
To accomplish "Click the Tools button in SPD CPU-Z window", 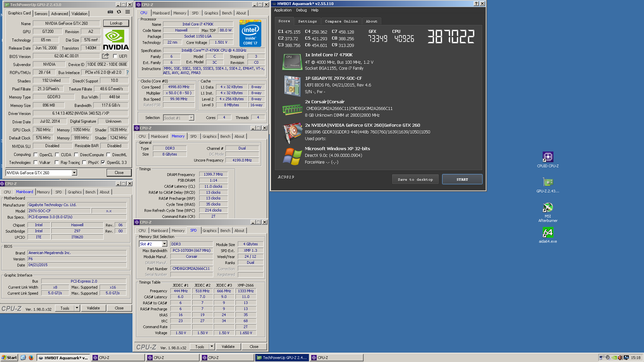I will [200, 347].
